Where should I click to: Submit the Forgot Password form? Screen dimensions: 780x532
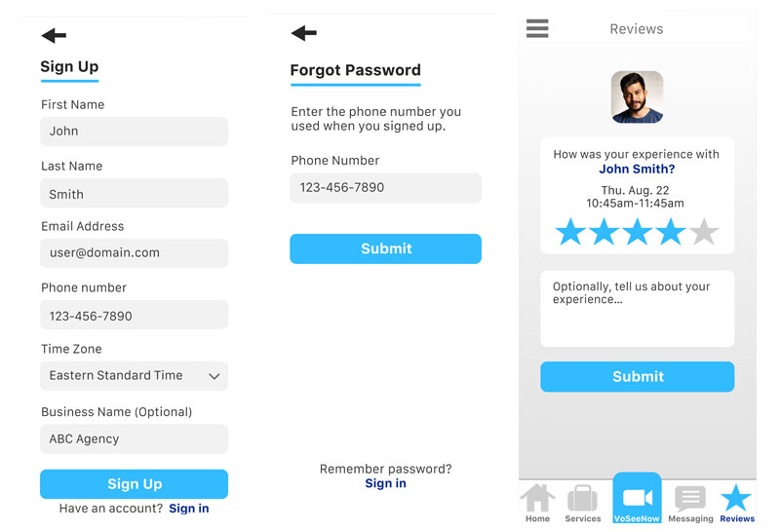tap(385, 248)
